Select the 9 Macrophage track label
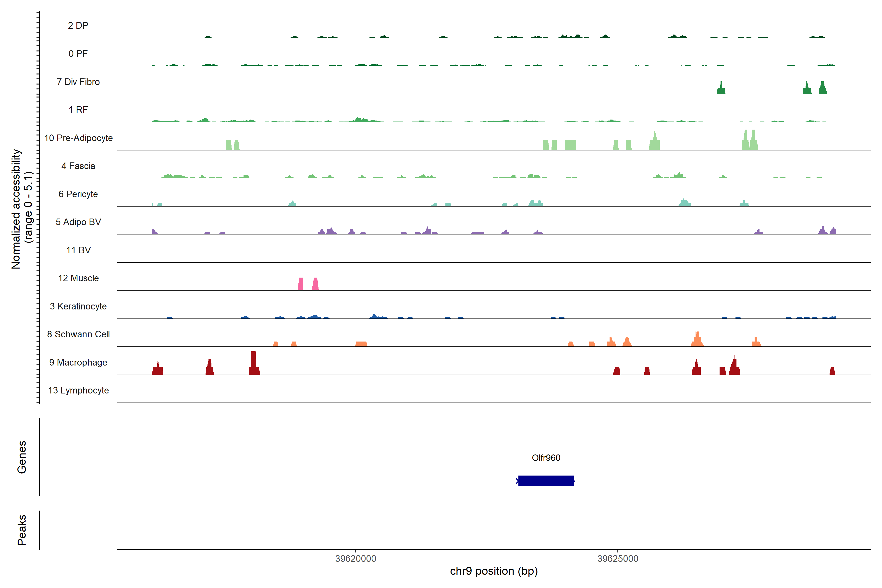Image resolution: width=882 pixels, height=588 pixels. (x=78, y=362)
